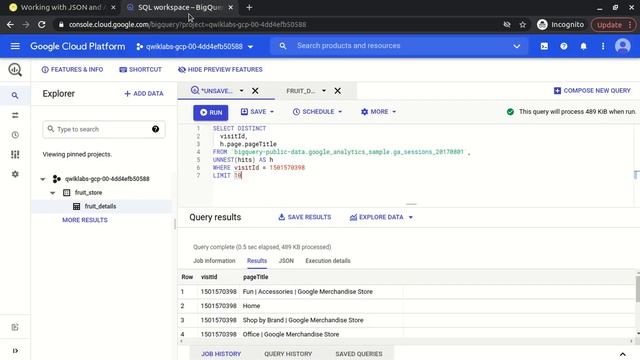This screenshot has height=360, width=640.
Task: Open the SAVED QUERIES tab
Action: coord(359,354)
